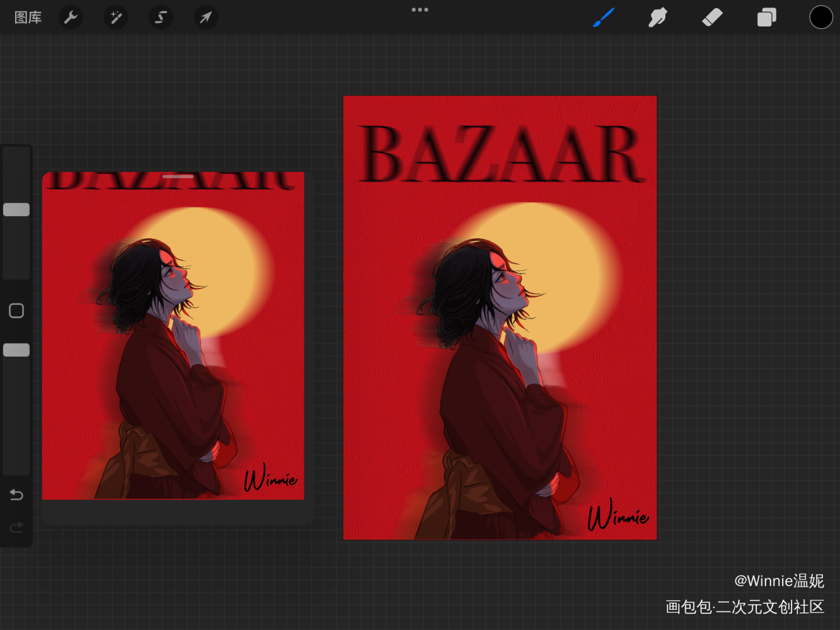
Task: Select the Brush tool
Action: 603,17
